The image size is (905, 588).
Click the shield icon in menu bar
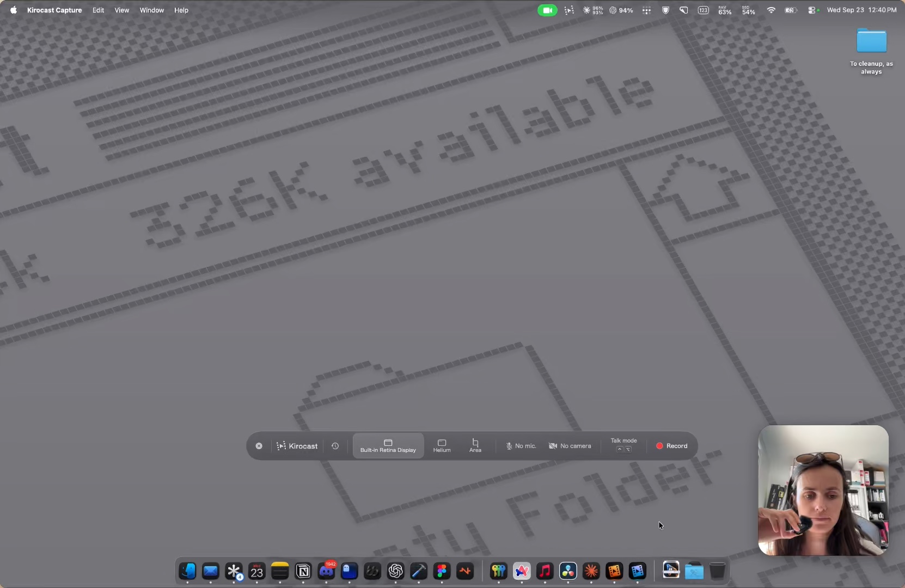tap(665, 10)
